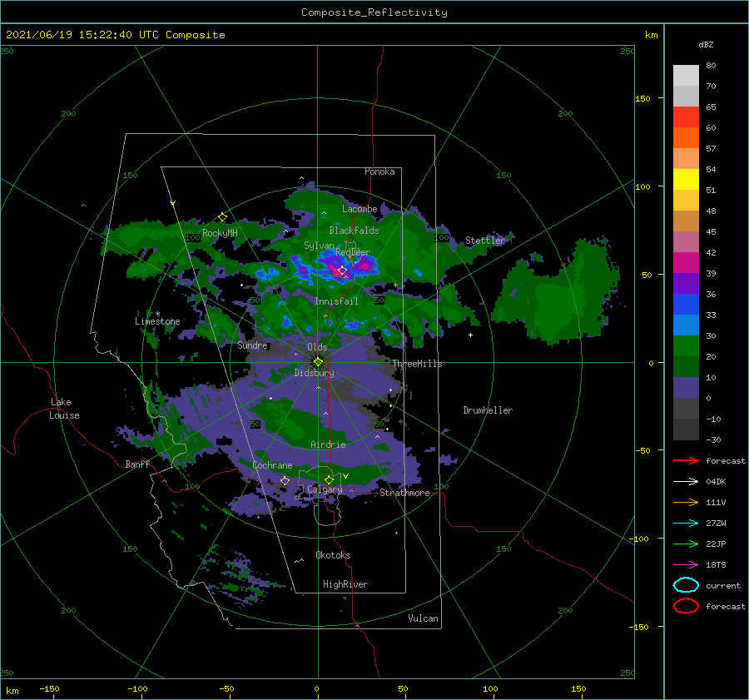Click the white asterisk marker above Limestone
Viewport: 749px width, 700px height.
click(x=157, y=314)
